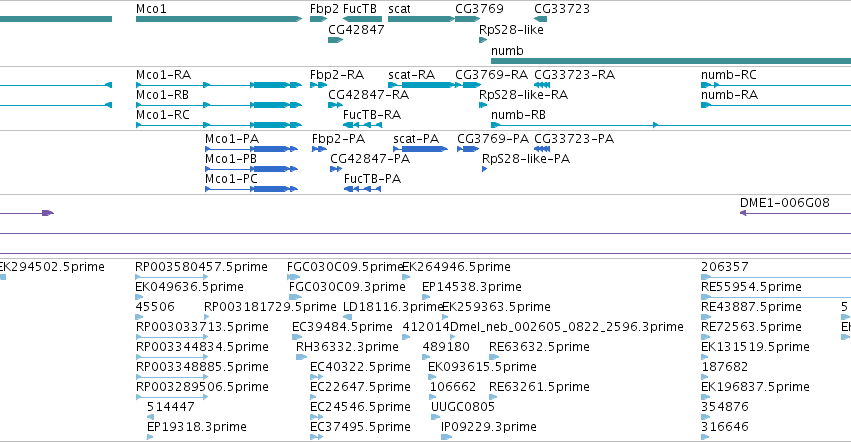Click the EK049636.5prime EST label
This screenshot has height=442, width=851.
(189, 286)
